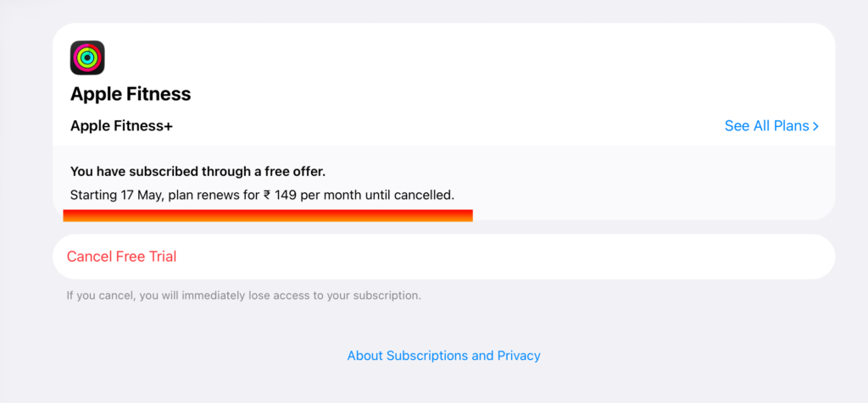Viewport: 868px width, 403px height.
Task: Click the chevron beside See All Plans
Action: [x=815, y=126]
